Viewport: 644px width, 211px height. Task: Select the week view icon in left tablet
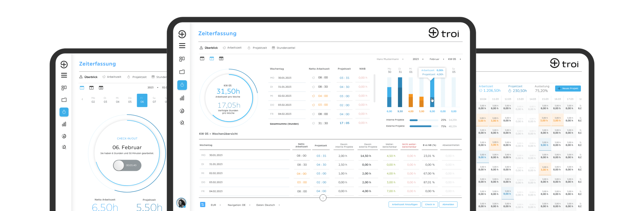coord(91,88)
